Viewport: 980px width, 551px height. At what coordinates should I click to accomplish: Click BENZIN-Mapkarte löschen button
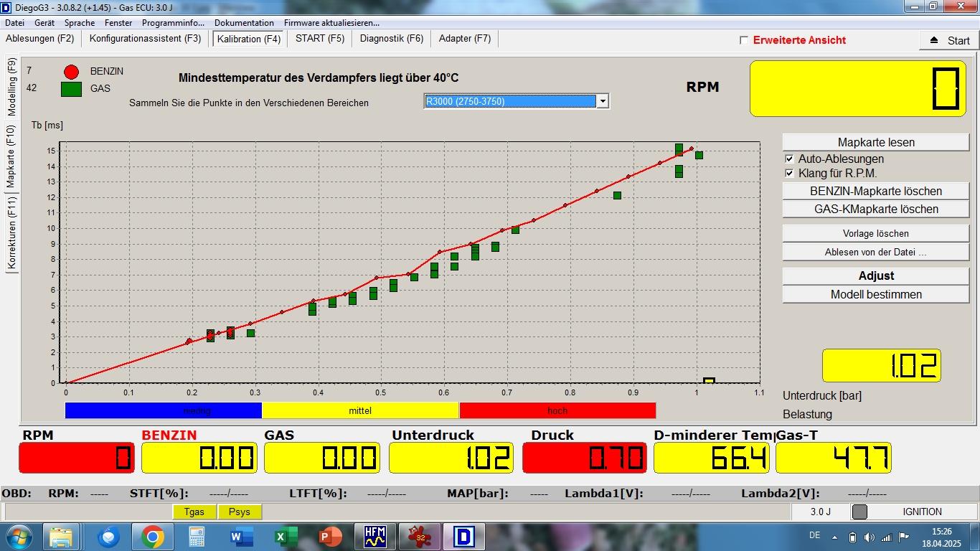(x=876, y=191)
